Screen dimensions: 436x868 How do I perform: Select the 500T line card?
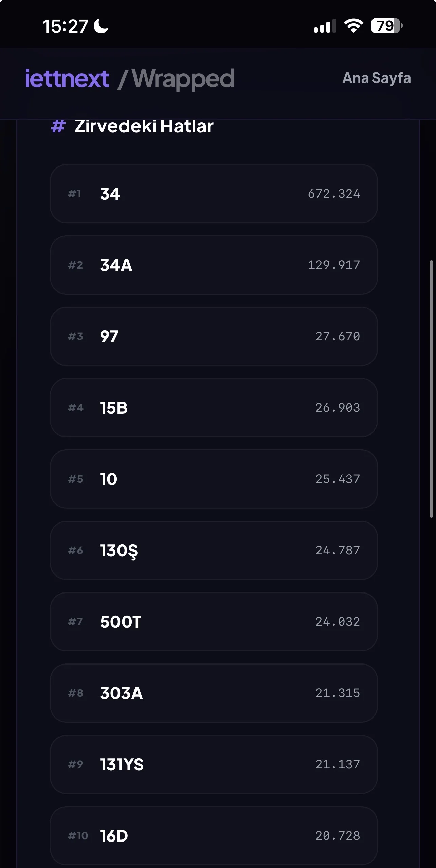point(214,622)
